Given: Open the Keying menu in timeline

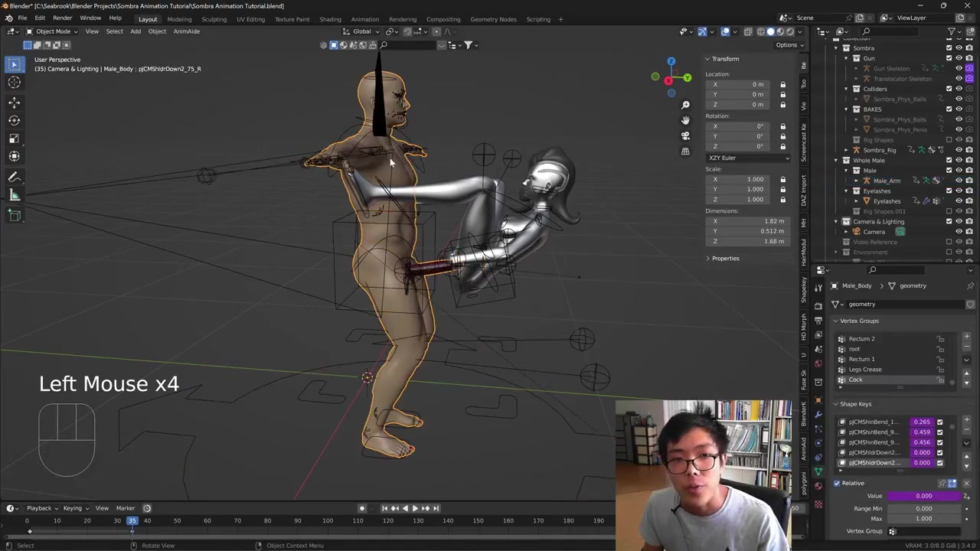Looking at the screenshot, I should [x=73, y=508].
